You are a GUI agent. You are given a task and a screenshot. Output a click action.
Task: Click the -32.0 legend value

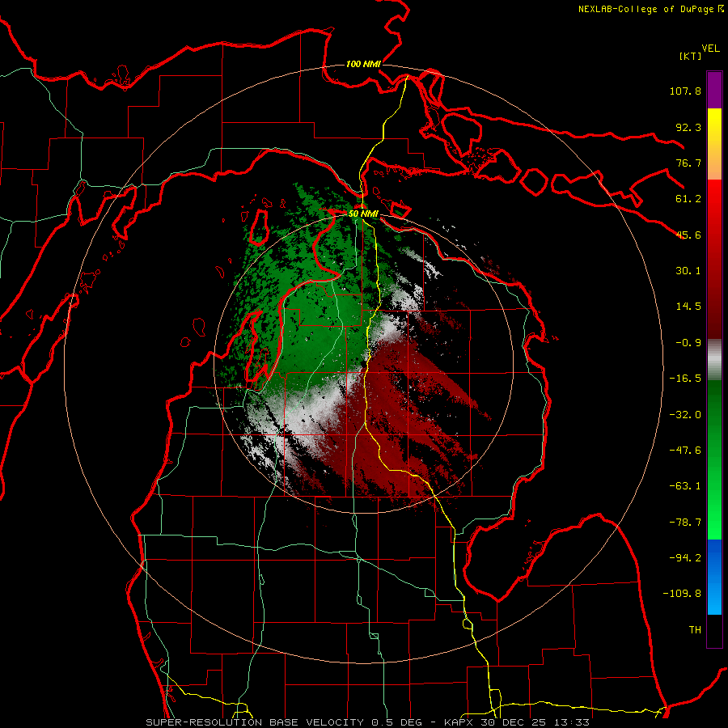(685, 415)
